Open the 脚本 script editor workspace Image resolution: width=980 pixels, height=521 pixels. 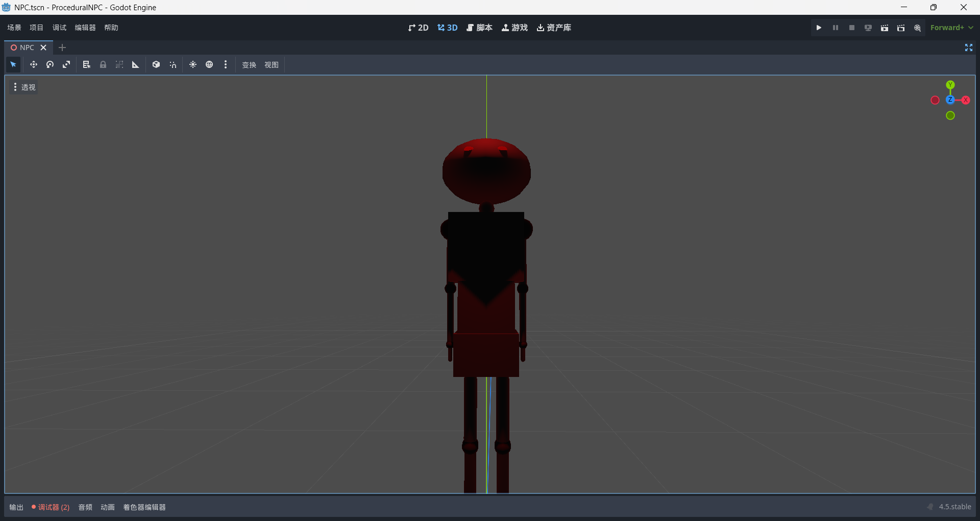pos(480,28)
